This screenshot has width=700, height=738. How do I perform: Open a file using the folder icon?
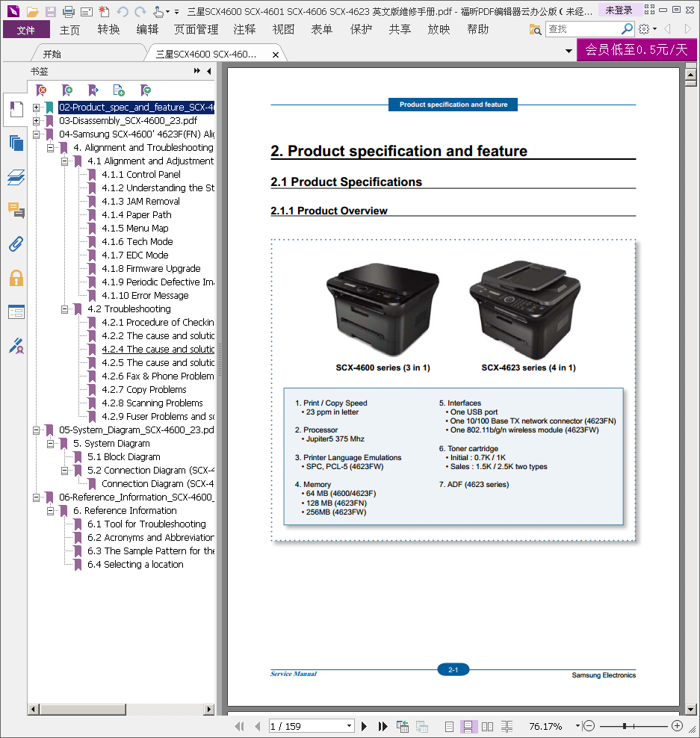click(x=32, y=11)
